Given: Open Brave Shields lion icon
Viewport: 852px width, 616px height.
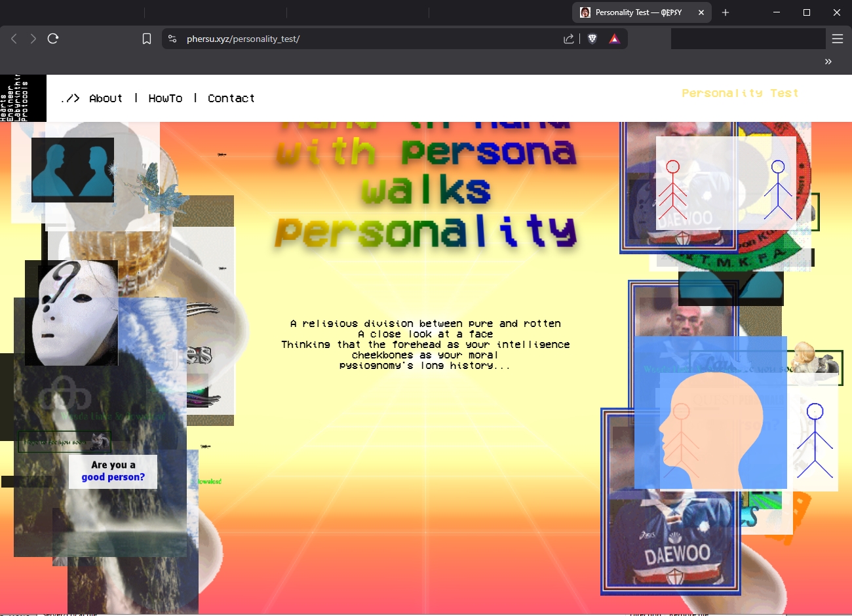Looking at the screenshot, I should click(x=592, y=39).
